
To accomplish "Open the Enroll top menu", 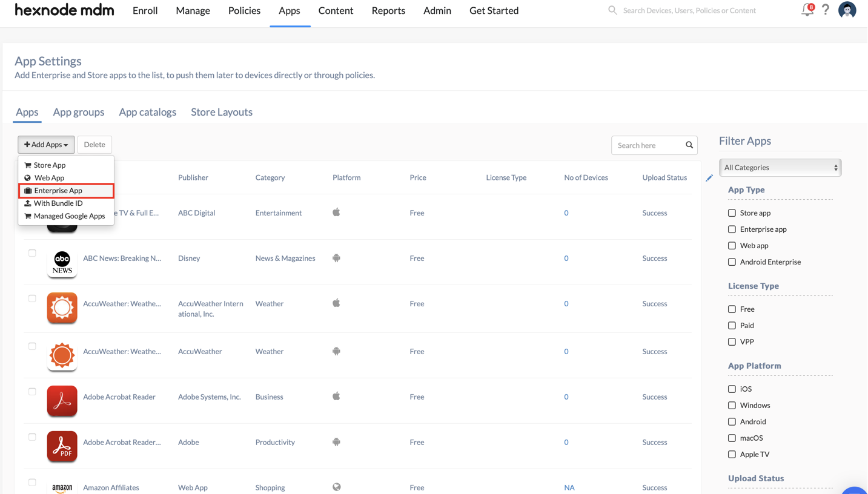I will [145, 10].
